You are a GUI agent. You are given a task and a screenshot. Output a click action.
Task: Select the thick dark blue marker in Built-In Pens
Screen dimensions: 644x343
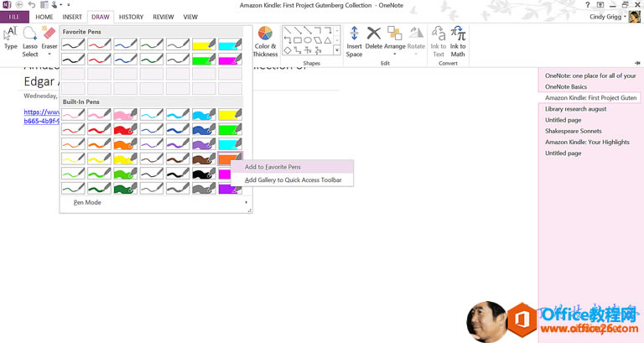point(204,129)
